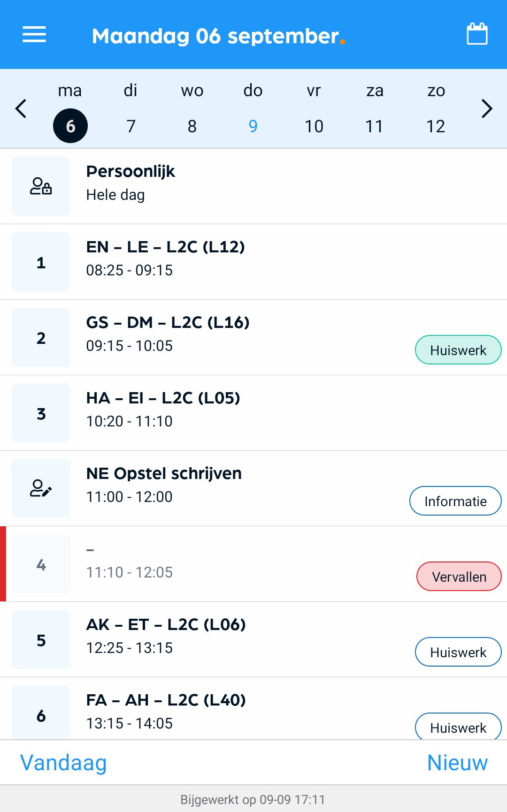Viewport: 507px width, 812px height.
Task: Open Informatie badge for NE Opstel schrijven
Action: (x=455, y=501)
